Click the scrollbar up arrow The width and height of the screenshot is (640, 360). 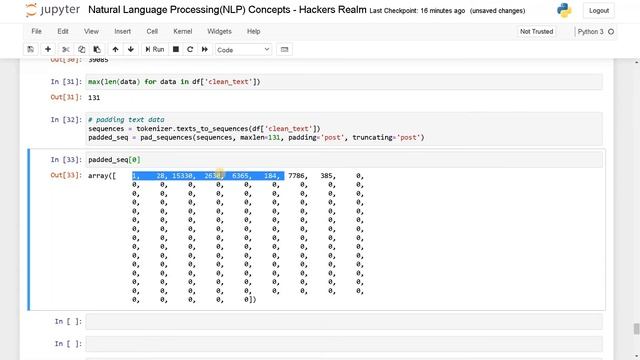coord(636,62)
